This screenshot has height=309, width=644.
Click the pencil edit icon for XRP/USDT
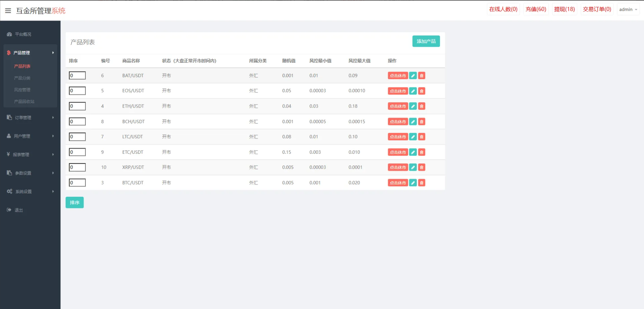tap(413, 168)
